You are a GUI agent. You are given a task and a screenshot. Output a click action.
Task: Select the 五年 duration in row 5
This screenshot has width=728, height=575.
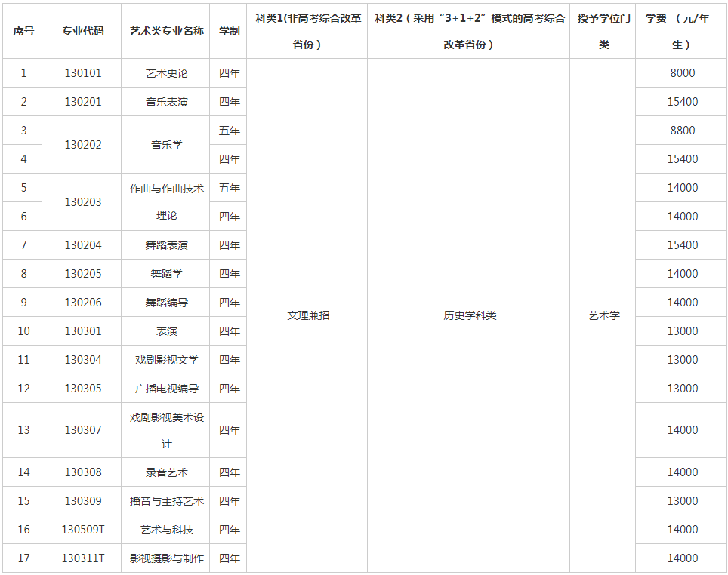click(230, 188)
